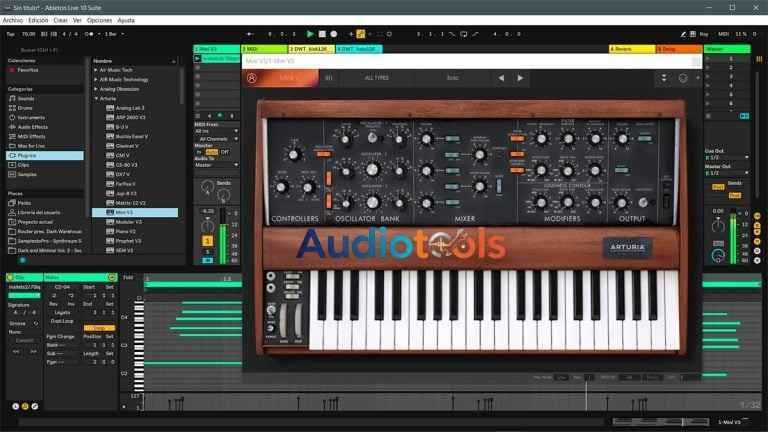Image resolution: width=768 pixels, height=432 pixels.
Task: Select the Max for Live category
Action: (x=27, y=146)
